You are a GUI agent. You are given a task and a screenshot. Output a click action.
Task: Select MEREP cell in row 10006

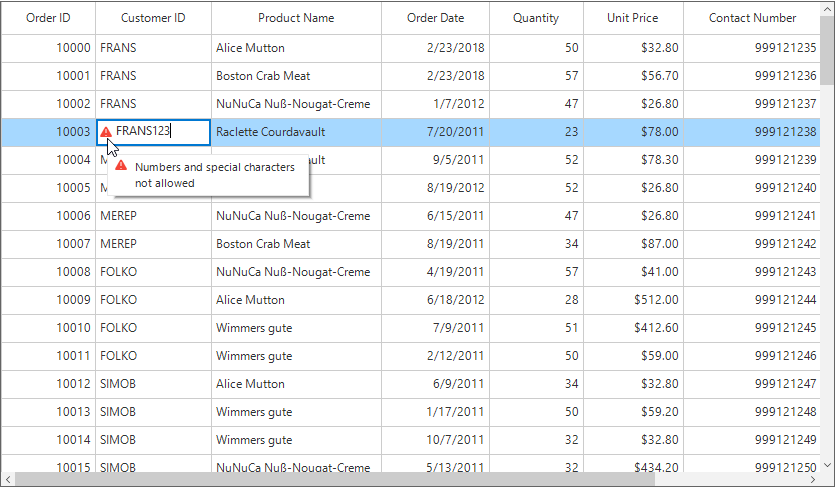(153, 216)
